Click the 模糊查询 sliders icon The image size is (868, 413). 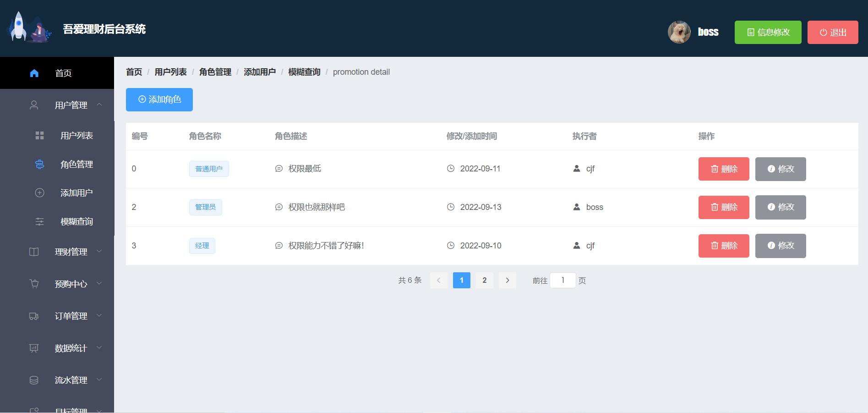pos(40,221)
